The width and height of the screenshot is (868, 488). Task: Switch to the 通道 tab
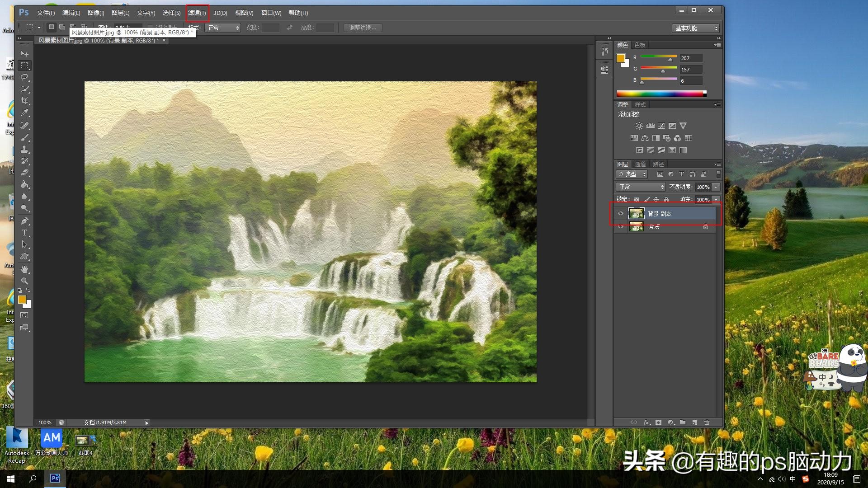pyautogui.click(x=640, y=164)
